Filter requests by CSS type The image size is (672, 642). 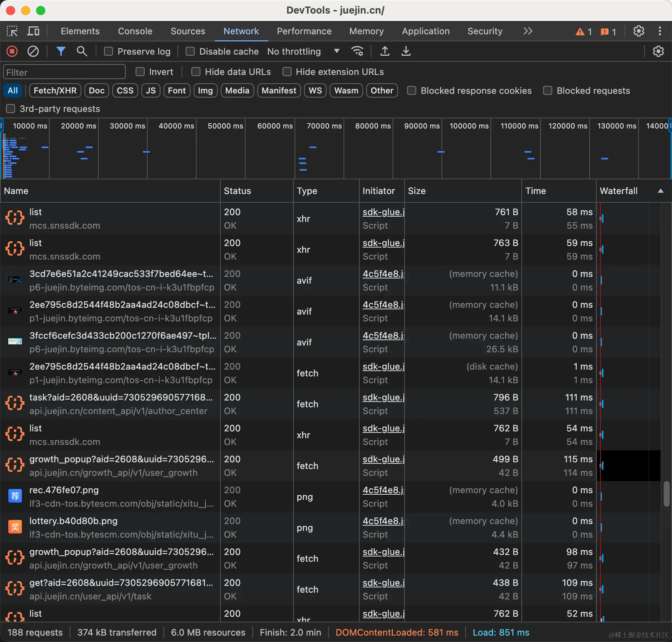click(125, 90)
